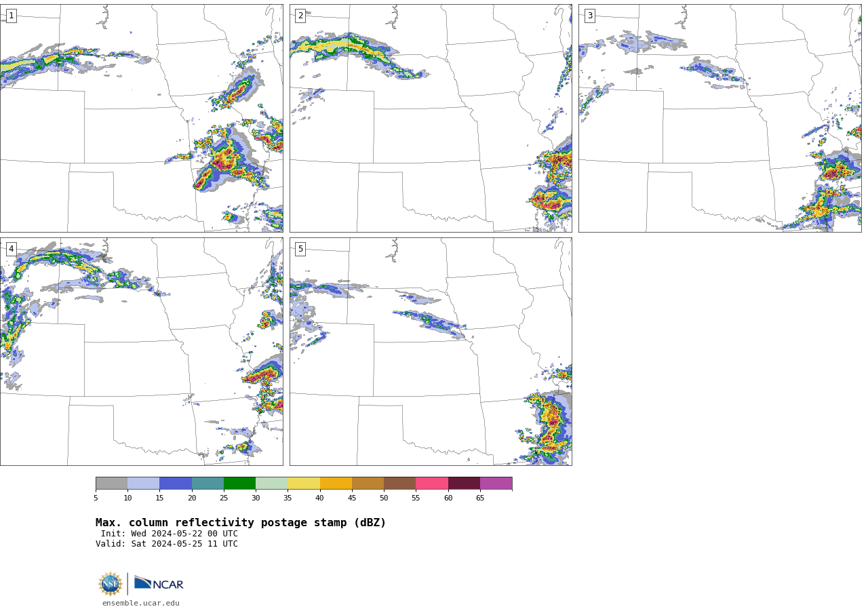The height and width of the screenshot is (611, 868).
Task: Select the teal 20-25 dBZ swatch
Action: (208, 484)
